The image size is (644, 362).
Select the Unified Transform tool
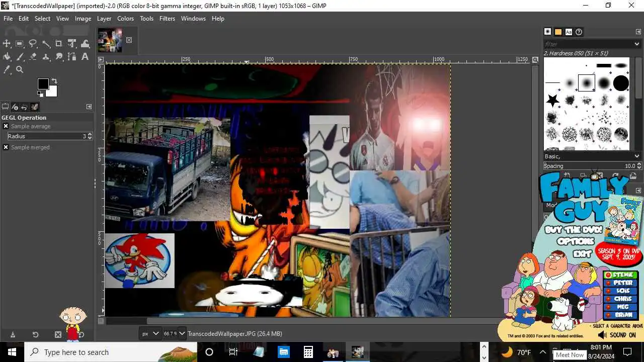point(72,44)
